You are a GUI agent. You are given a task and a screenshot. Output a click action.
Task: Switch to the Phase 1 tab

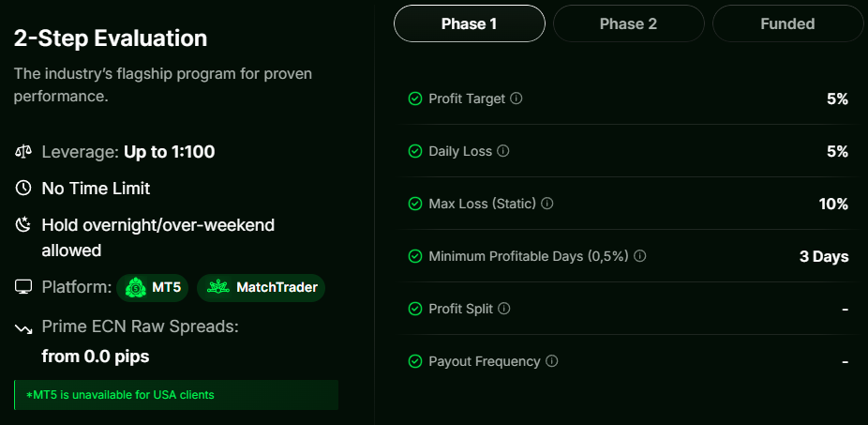469,23
